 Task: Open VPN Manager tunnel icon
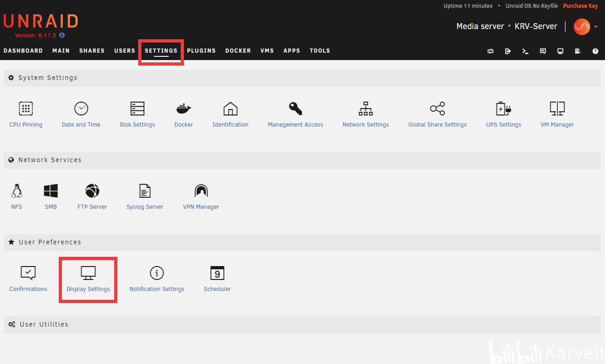pyautogui.click(x=201, y=191)
